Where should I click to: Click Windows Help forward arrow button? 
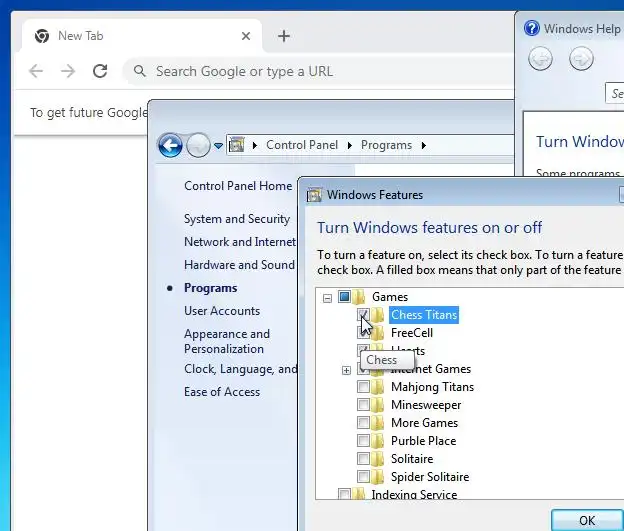(x=581, y=59)
